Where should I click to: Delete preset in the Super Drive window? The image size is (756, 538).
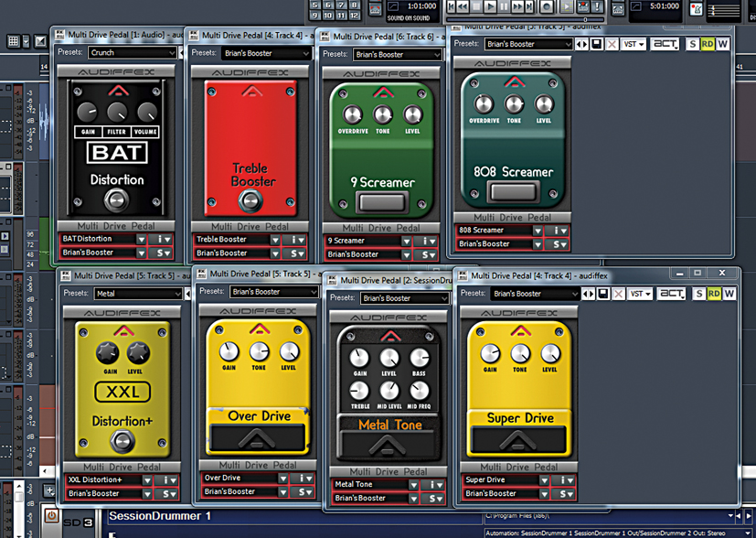[619, 294]
